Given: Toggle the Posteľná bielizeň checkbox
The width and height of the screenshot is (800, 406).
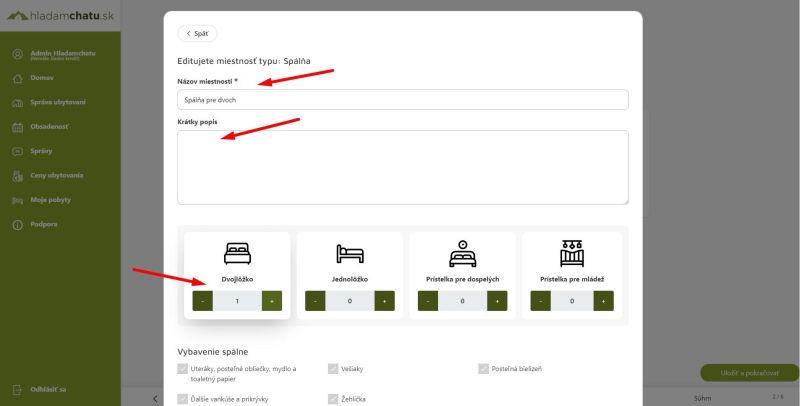Looking at the screenshot, I should coord(484,369).
